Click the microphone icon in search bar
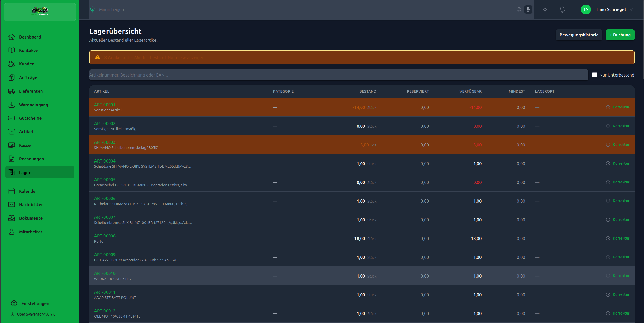The width and height of the screenshot is (644, 323). tap(528, 9)
